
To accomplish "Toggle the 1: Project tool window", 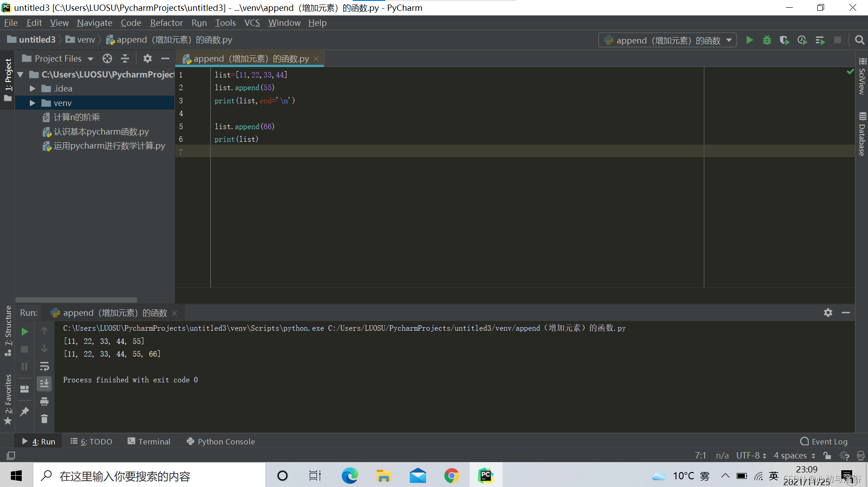I will [x=8, y=80].
